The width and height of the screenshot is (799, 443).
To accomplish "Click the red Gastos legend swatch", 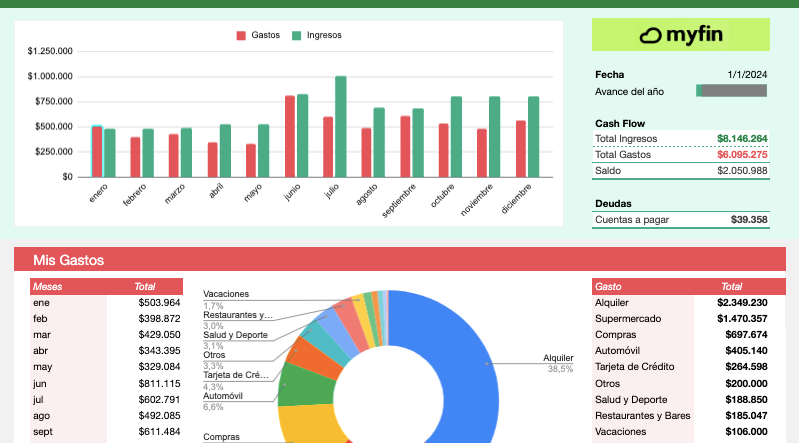I will pyautogui.click(x=241, y=35).
